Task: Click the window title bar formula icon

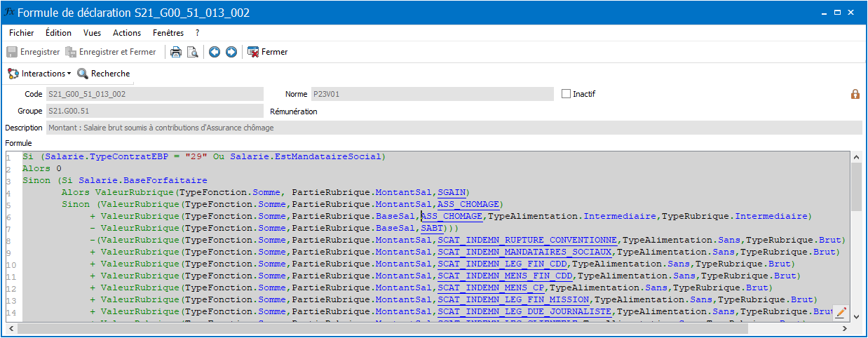Action: coord(8,13)
